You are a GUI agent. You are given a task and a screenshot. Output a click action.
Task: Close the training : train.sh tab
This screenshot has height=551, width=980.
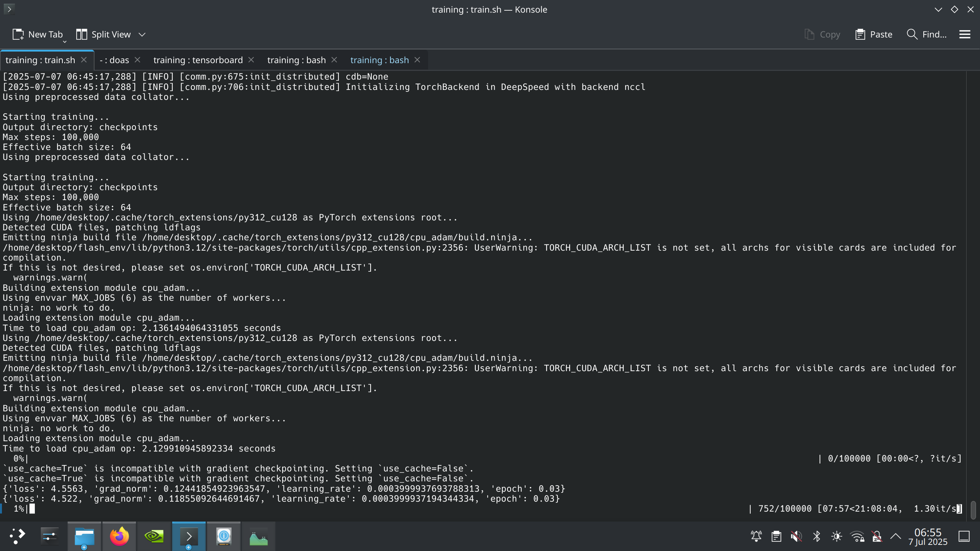(x=84, y=60)
